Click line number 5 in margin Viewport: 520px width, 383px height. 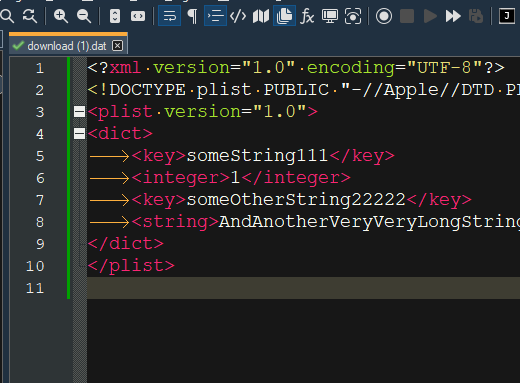click(x=40, y=156)
